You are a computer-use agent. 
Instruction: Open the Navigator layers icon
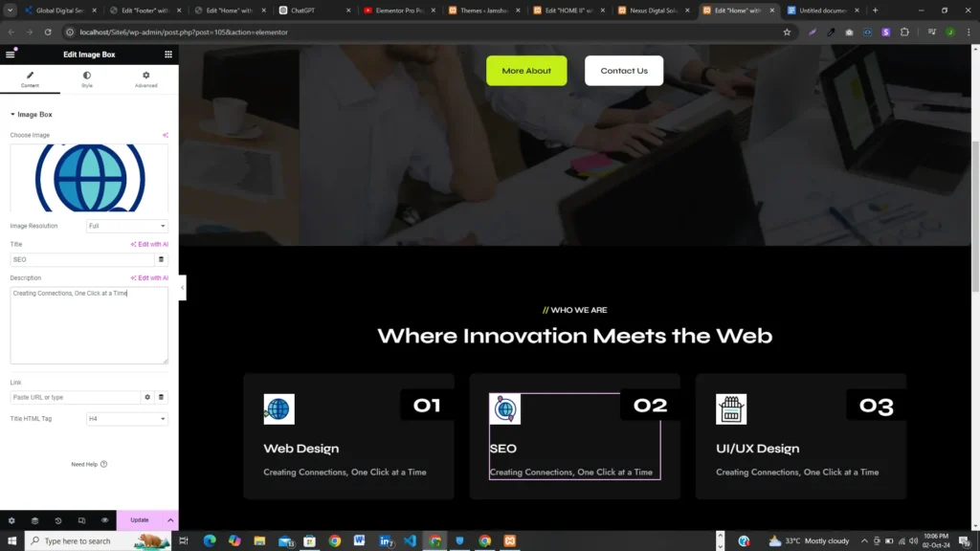tap(35, 520)
